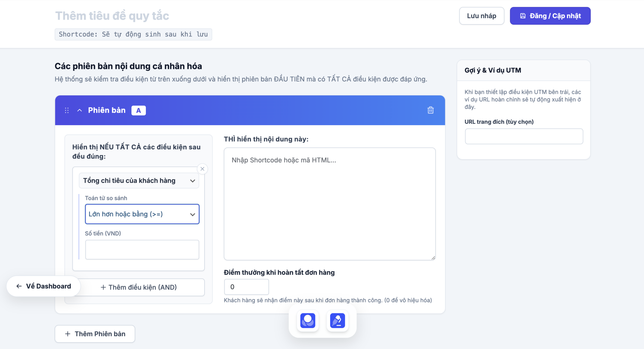
Task: Click the Nhập Shortcode hoặc mã HTML textarea
Action: [330, 204]
